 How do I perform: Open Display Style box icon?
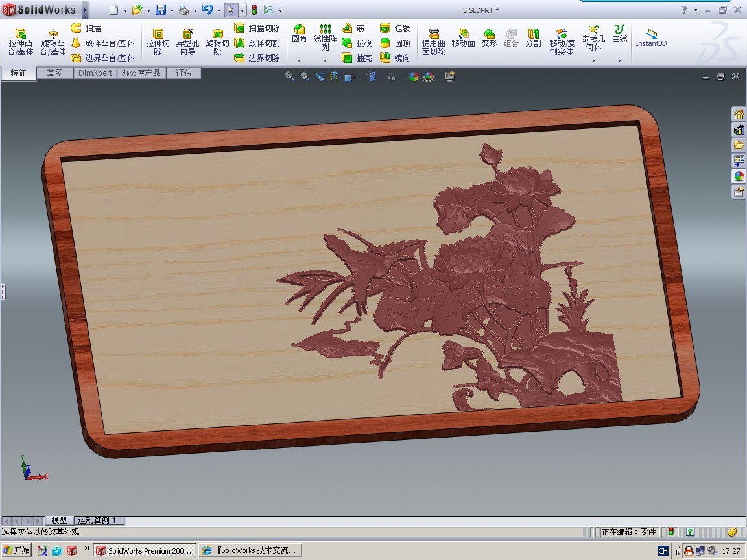coord(371,76)
